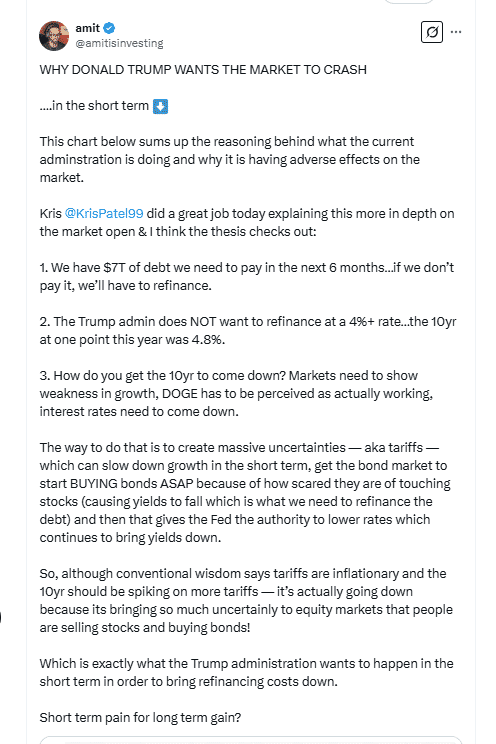Select the 'This chart below sums up' paragraph
This screenshot has height=744, width=496.
(230, 159)
